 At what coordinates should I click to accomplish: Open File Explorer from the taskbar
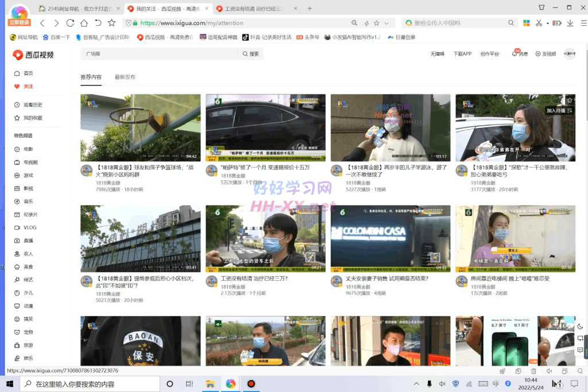[x=210, y=384]
